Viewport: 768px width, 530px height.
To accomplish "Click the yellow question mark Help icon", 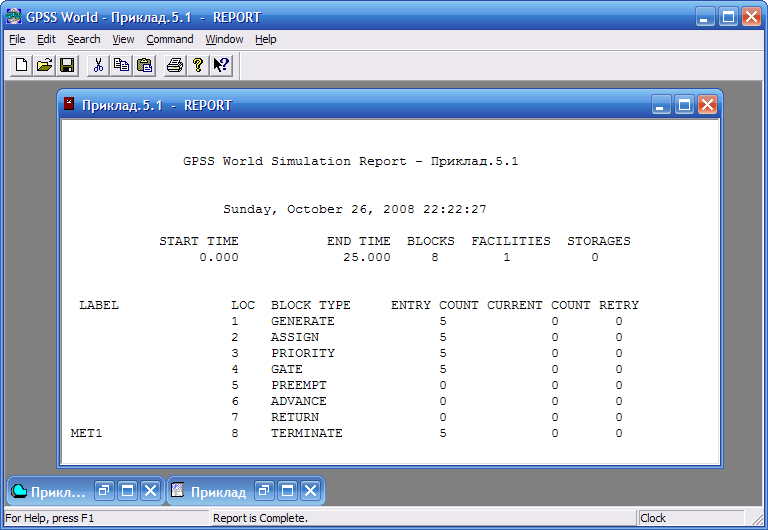I will [x=198, y=65].
